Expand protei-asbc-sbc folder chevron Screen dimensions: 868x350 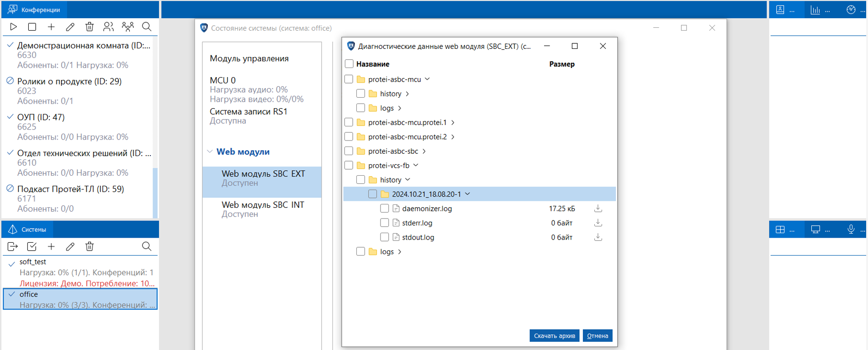click(x=424, y=151)
